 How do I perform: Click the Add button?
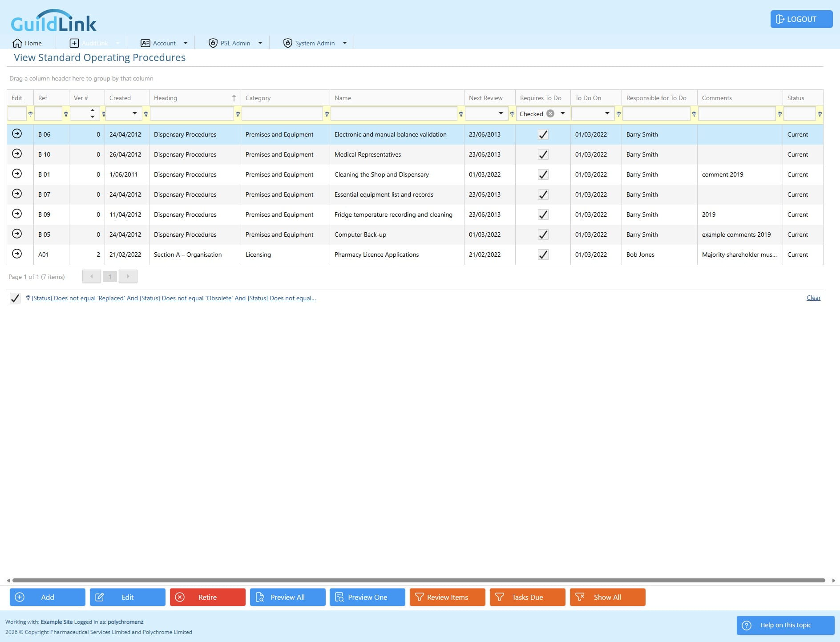pos(48,597)
